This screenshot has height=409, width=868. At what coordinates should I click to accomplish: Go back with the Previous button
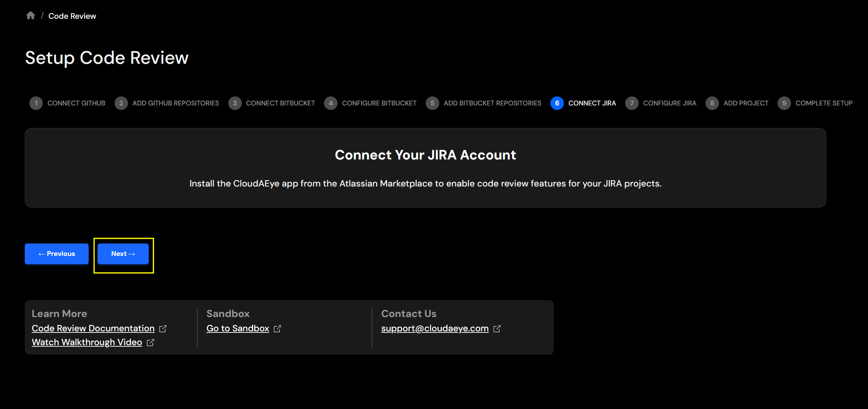57,254
